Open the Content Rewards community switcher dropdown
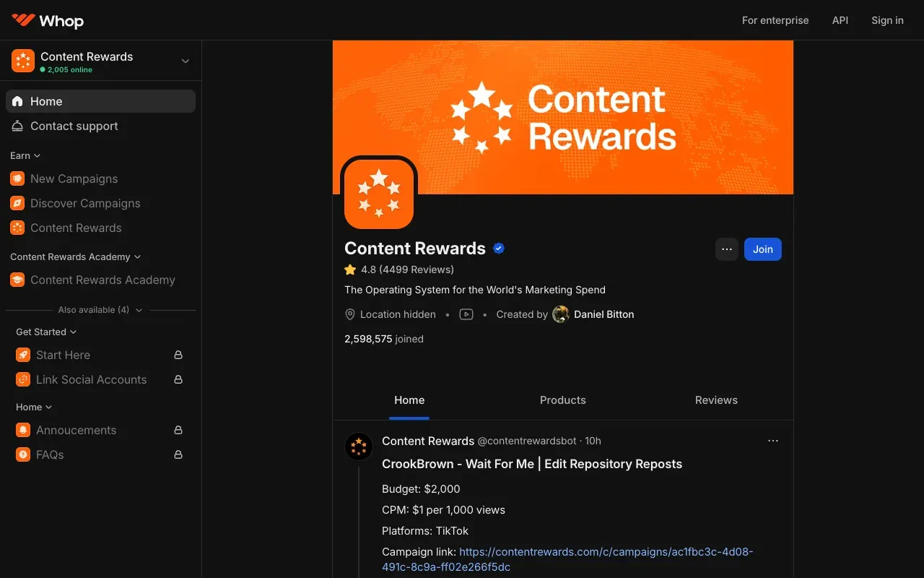Image resolution: width=924 pixels, height=578 pixels. click(186, 61)
